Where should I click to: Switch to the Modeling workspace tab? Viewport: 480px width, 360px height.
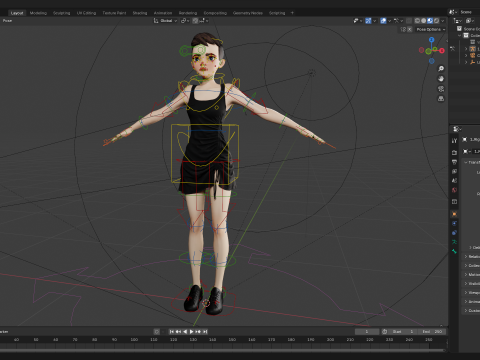(38, 13)
